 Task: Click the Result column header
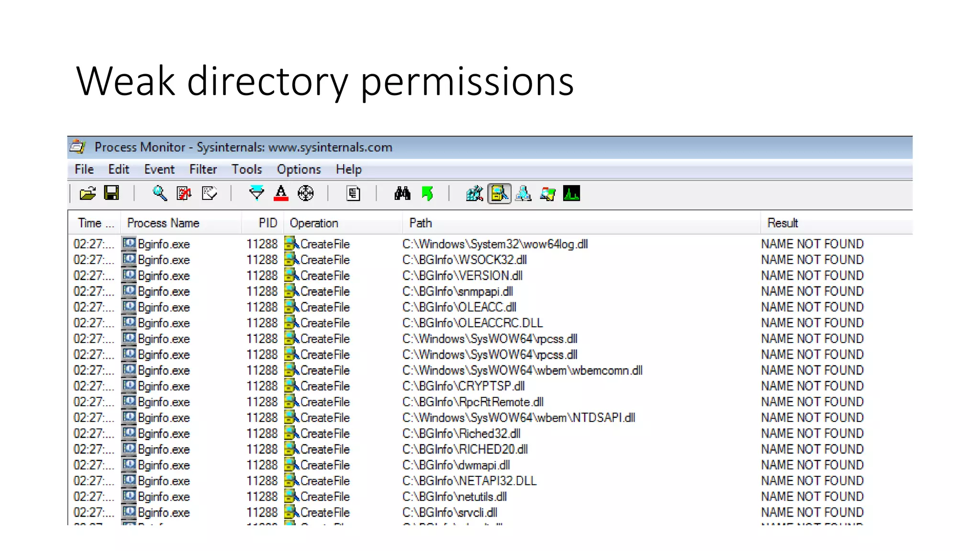(x=836, y=223)
